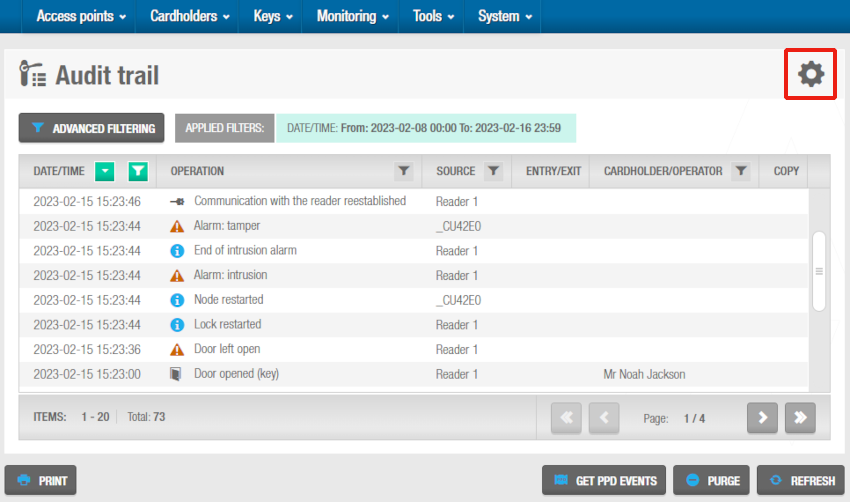
Task: Click the Total: 73 items count
Action: pos(146,417)
